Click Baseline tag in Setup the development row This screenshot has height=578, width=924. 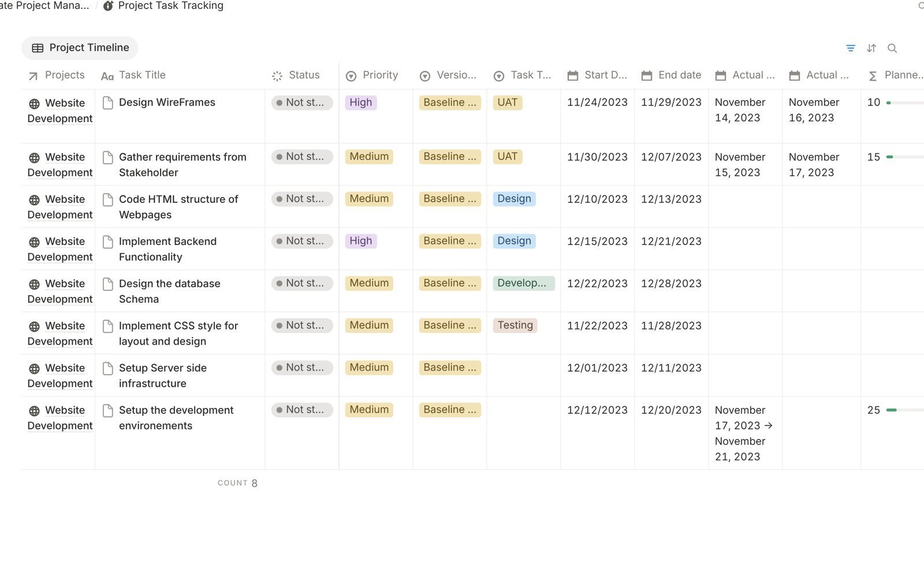coord(450,410)
